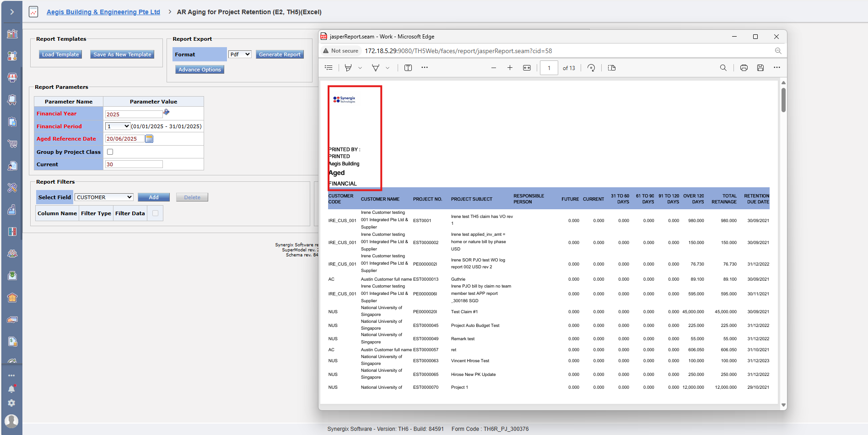Open the PDF table of contents icon
This screenshot has width=868, height=435.
pyautogui.click(x=329, y=68)
